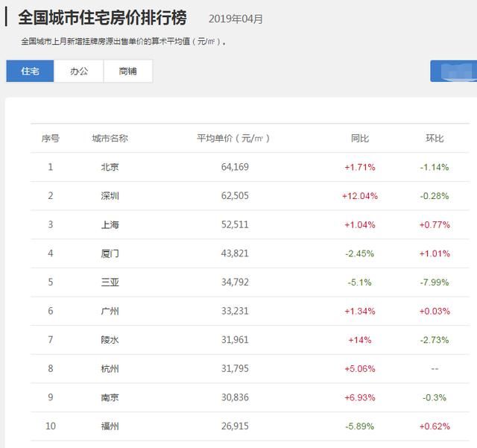Click the +1.71% year-over-year value
Image resolution: width=477 pixels, height=448 pixels.
point(360,167)
